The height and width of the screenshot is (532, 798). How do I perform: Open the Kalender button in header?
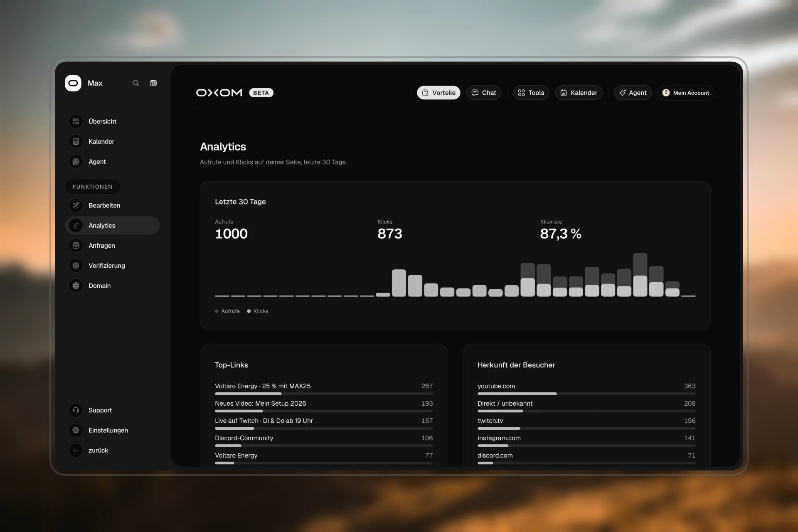579,93
